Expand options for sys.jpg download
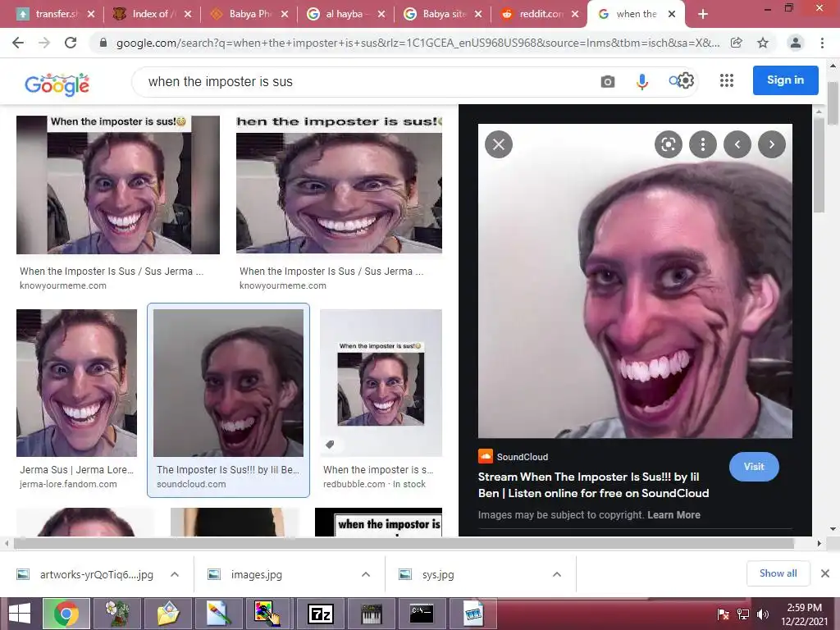The width and height of the screenshot is (840, 630). click(557, 574)
